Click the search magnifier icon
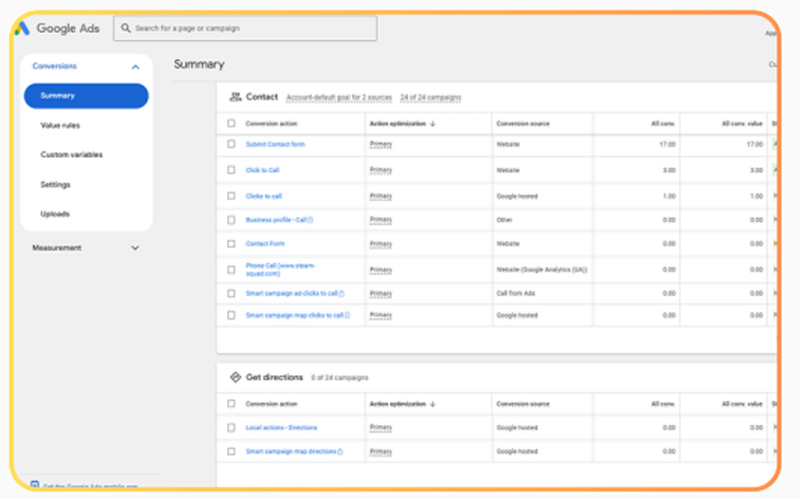 (x=126, y=28)
